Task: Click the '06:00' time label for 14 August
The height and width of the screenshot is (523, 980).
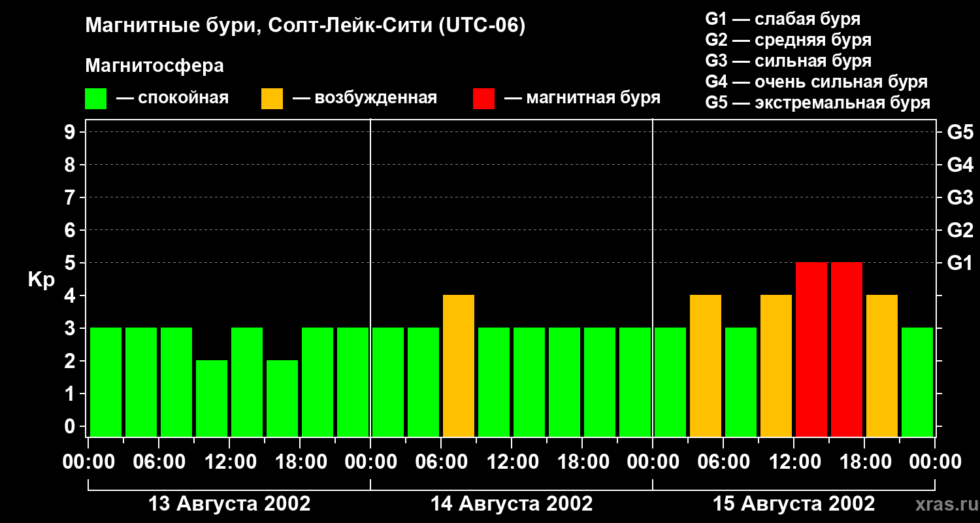Action: coord(441,462)
